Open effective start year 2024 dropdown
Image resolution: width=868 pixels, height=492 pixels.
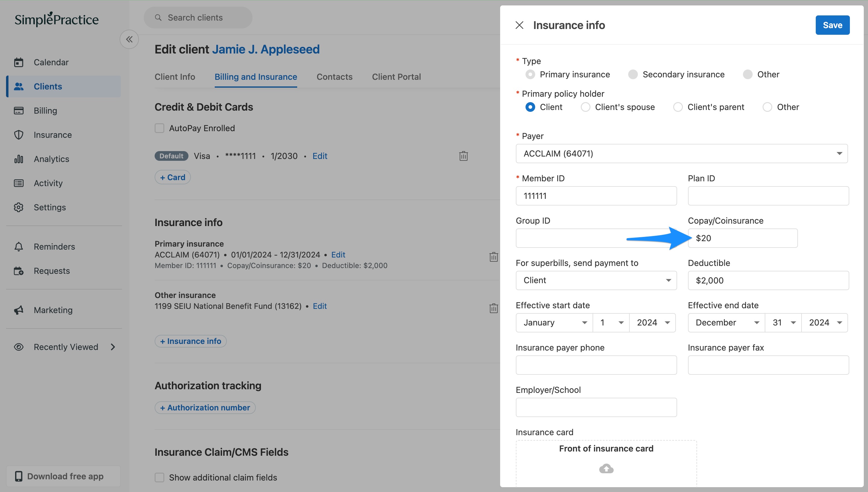coord(652,322)
